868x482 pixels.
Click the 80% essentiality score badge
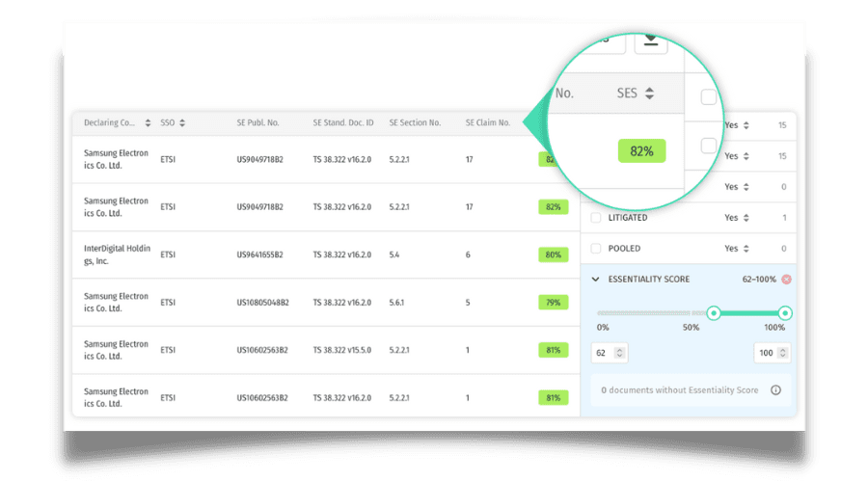(553, 254)
